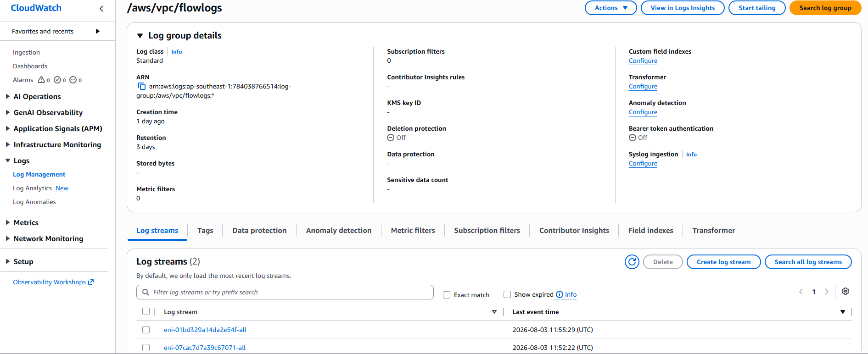Go to next page of log streams
This screenshot has height=354, width=868.
pyautogui.click(x=827, y=292)
